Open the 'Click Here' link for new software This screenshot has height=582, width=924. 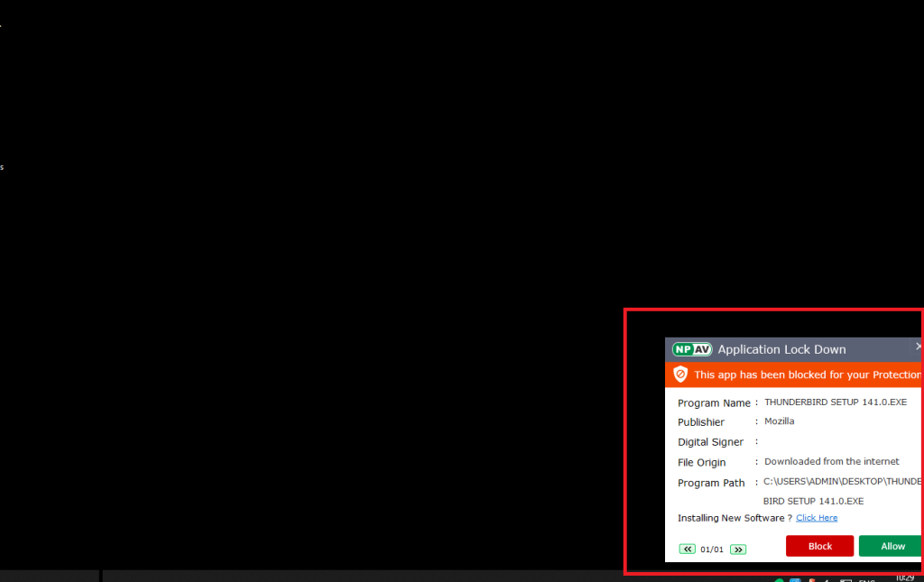[x=817, y=518]
